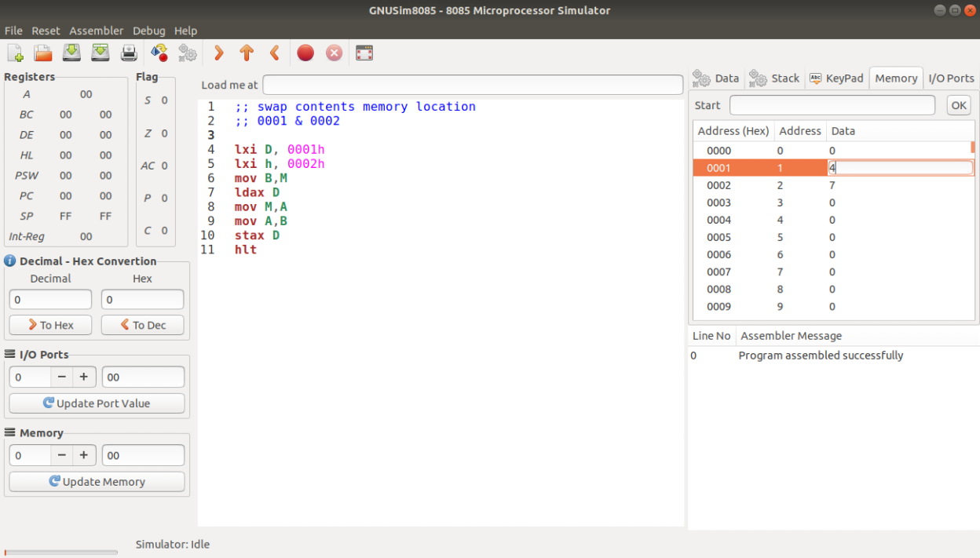Click the Save toolbar icon
Screen dimensions: 980x558
[x=71, y=53]
